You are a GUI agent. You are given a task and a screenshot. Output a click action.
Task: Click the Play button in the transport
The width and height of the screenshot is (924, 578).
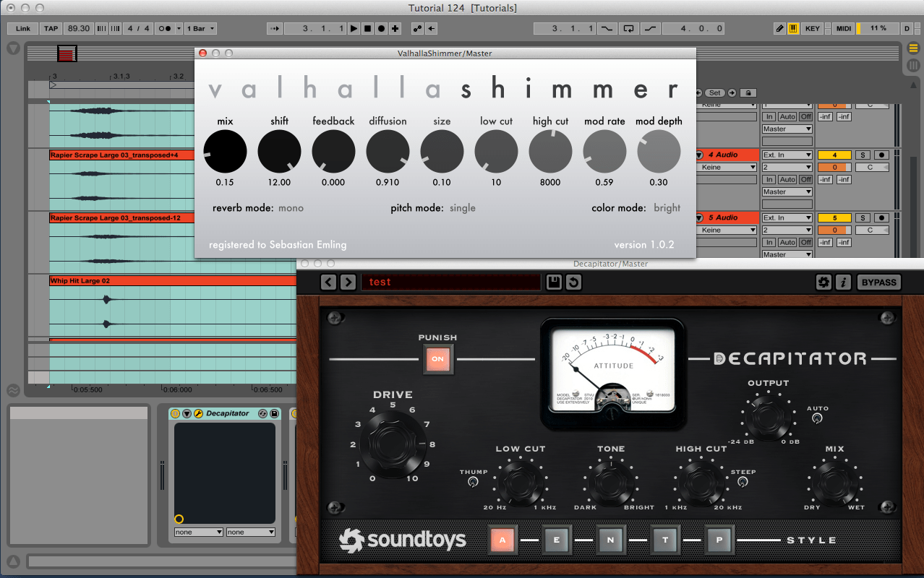[354, 28]
